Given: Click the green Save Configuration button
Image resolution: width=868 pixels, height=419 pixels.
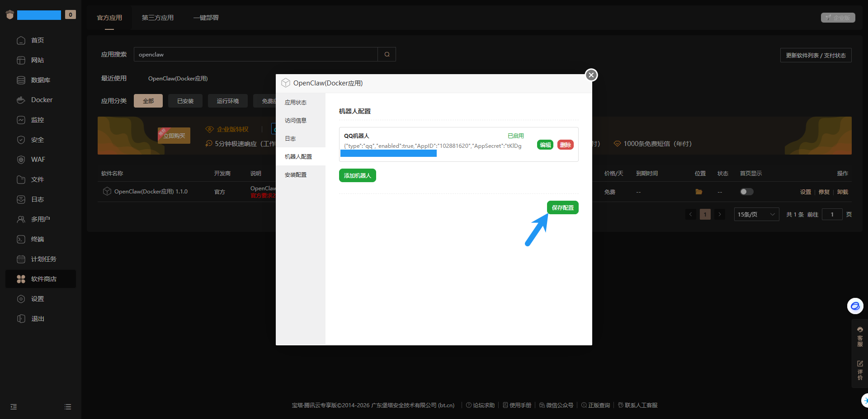Looking at the screenshot, I should (x=562, y=207).
